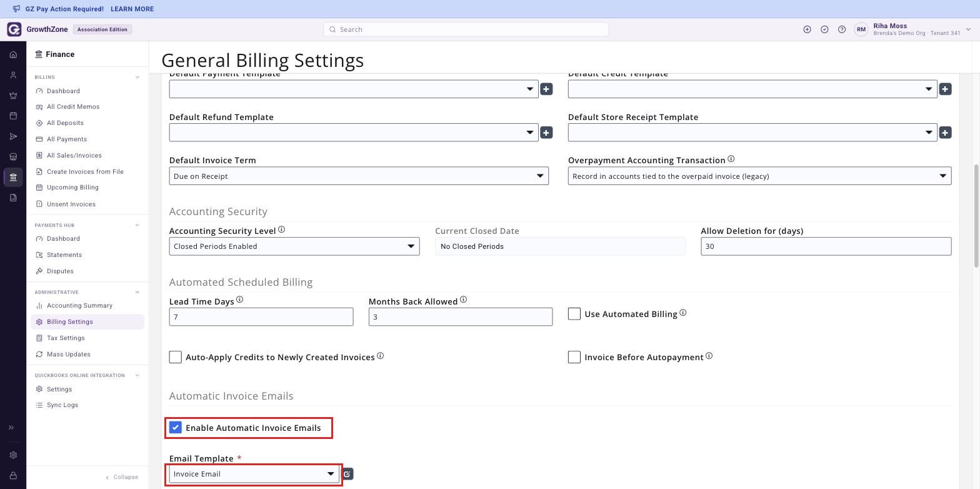Open the Email Template dropdown

[254, 474]
